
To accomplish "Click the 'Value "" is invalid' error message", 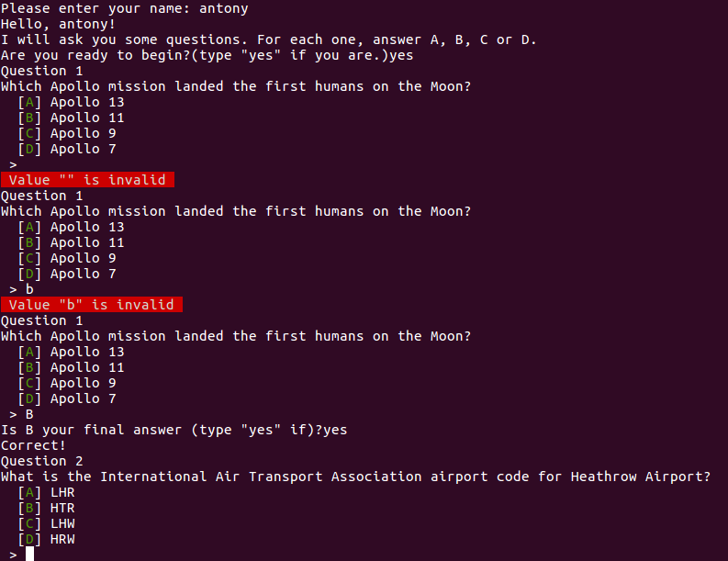I will [x=87, y=180].
